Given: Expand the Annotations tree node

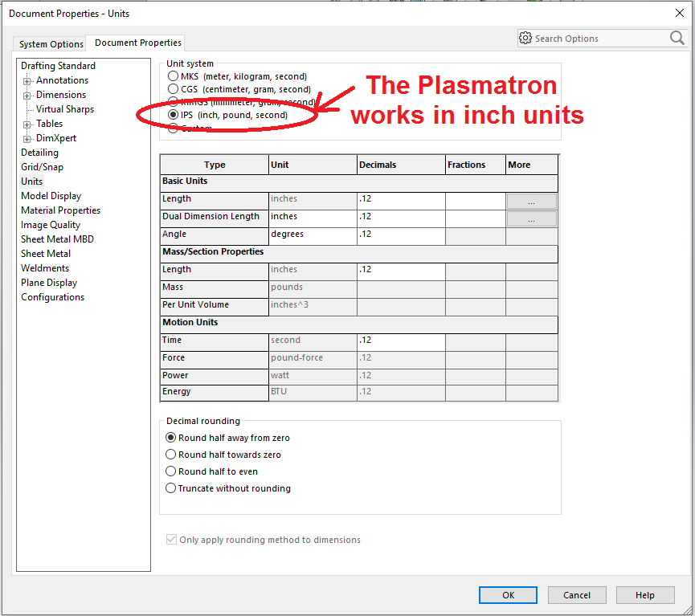Looking at the screenshot, I should (x=27, y=80).
